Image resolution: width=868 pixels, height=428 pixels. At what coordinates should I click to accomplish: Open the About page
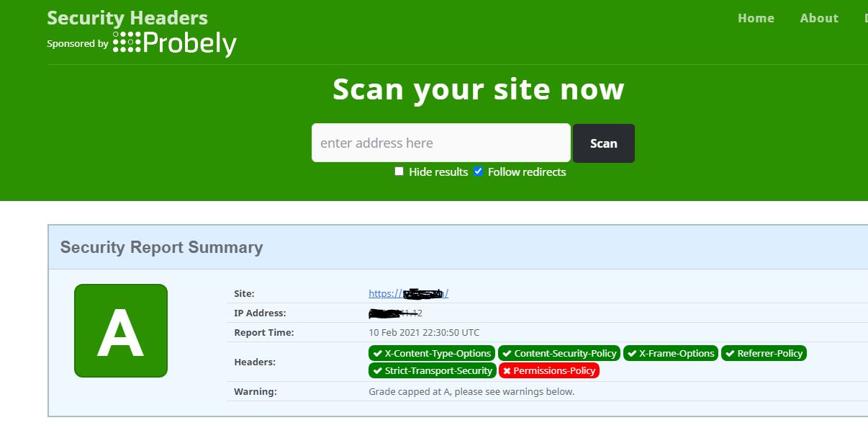point(819,18)
